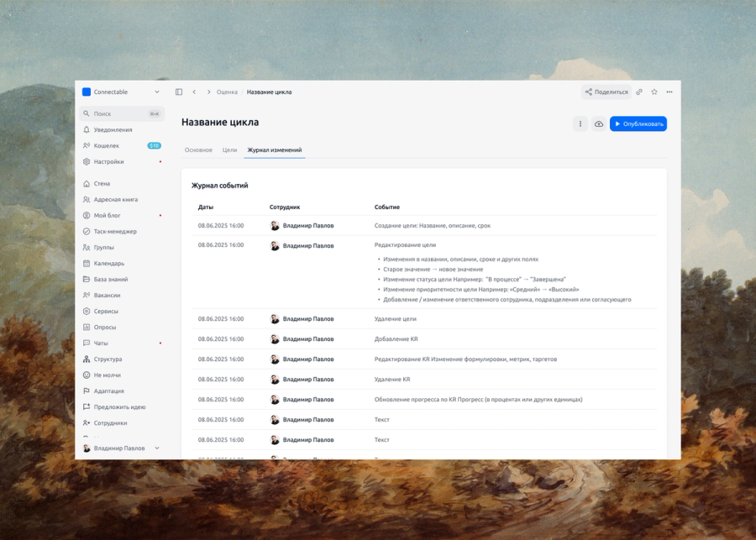
Task: Click the Вакансии icon
Action: (x=87, y=295)
